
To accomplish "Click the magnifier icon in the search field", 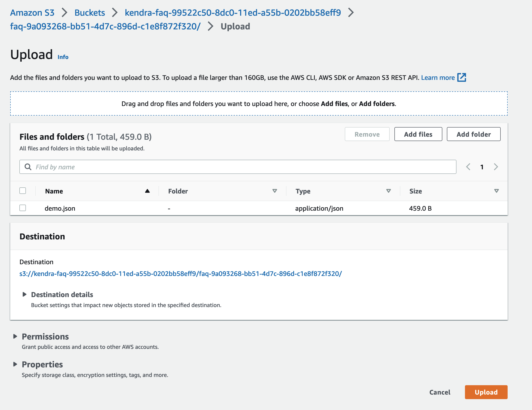I will [x=28, y=167].
